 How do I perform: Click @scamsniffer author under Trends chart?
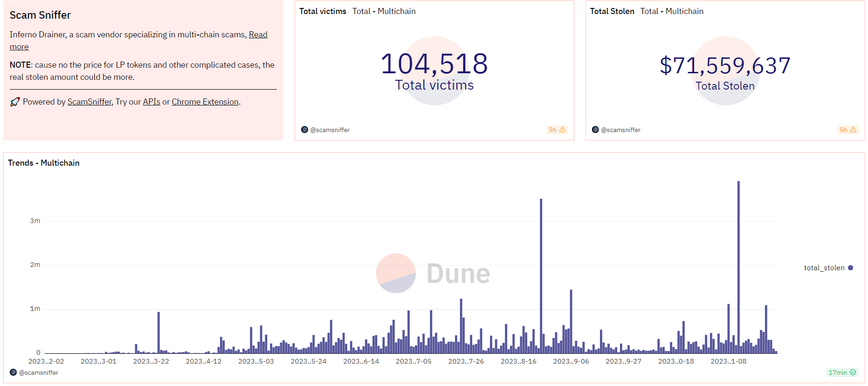click(39, 372)
